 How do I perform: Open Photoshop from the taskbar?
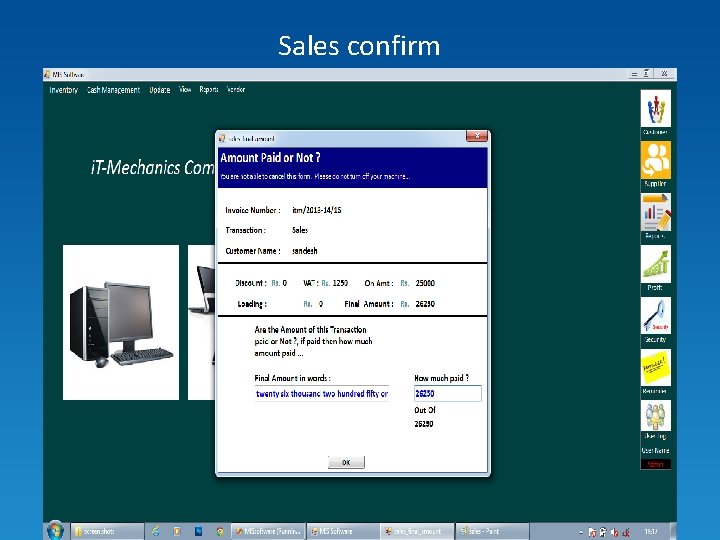(199, 531)
